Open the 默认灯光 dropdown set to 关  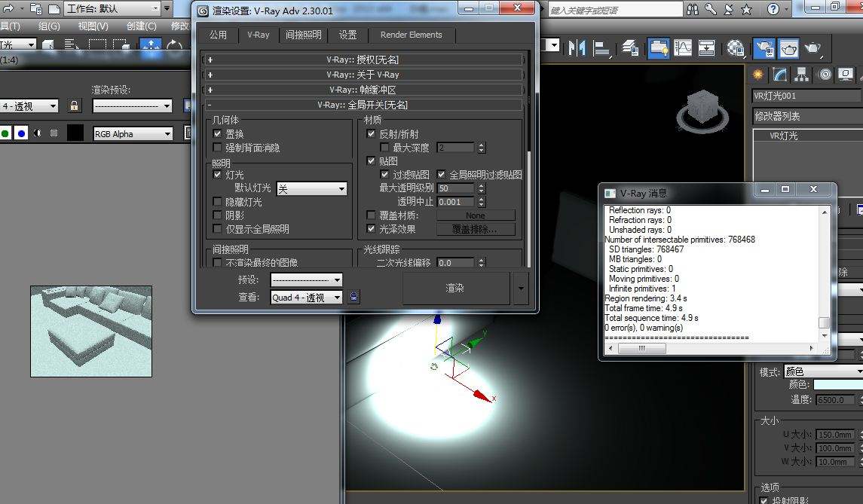[311, 189]
